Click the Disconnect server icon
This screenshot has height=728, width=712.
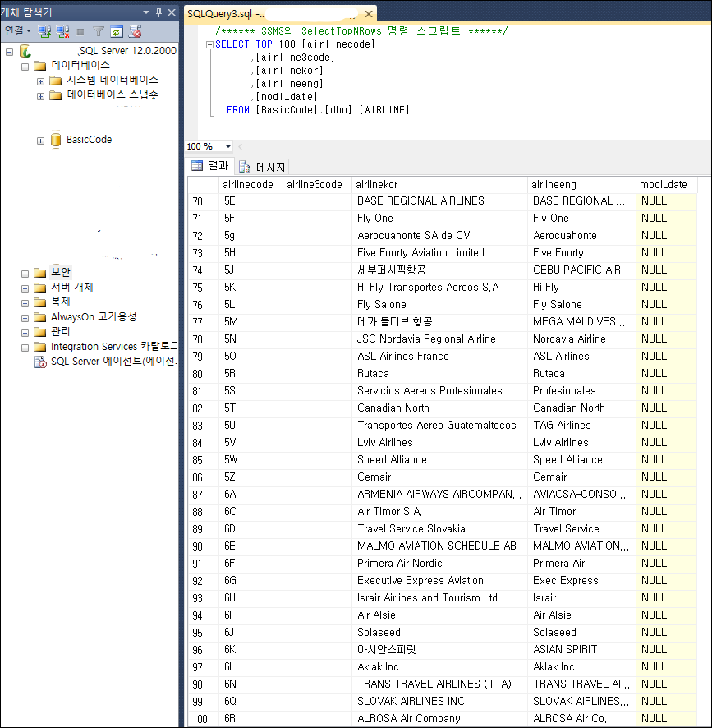pyautogui.click(x=62, y=31)
